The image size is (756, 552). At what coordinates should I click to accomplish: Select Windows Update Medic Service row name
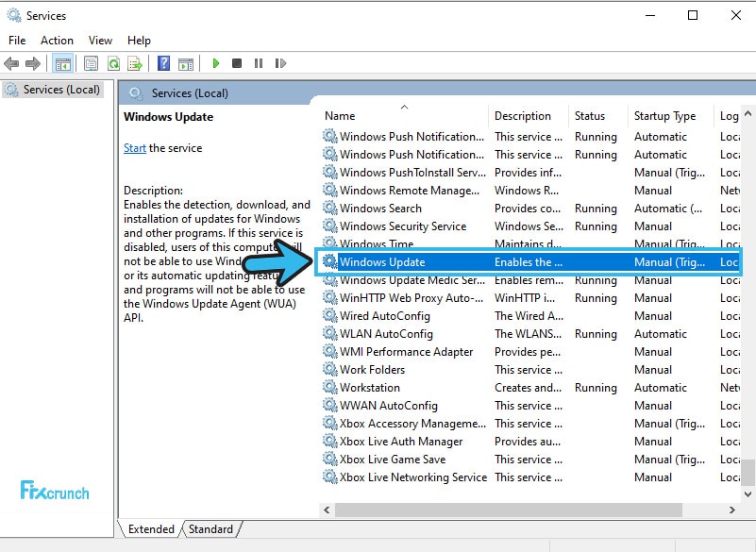click(412, 279)
